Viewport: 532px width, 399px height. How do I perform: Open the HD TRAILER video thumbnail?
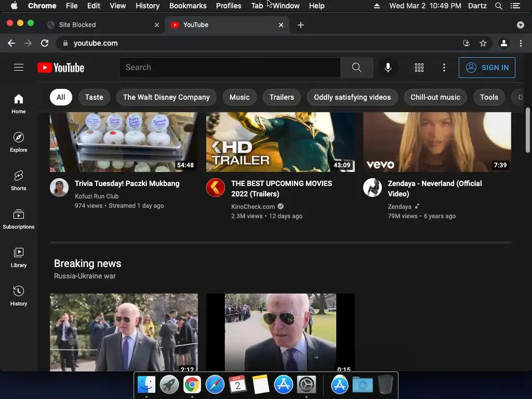[x=280, y=142]
